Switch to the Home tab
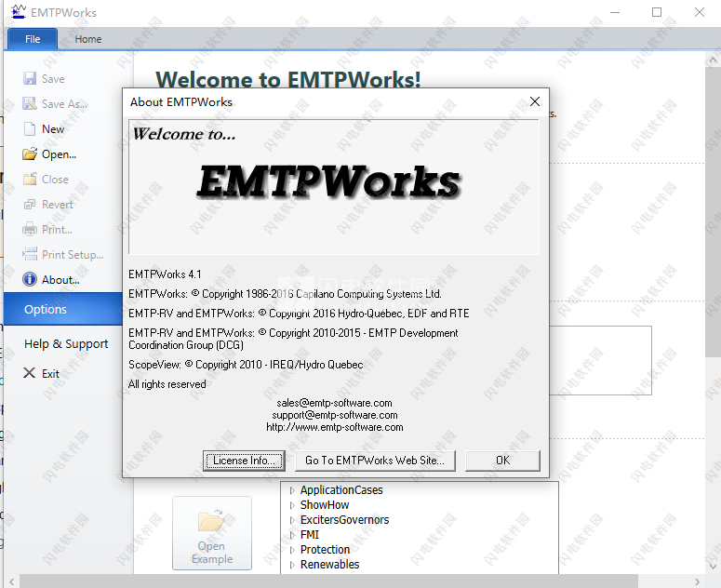 tap(87, 39)
